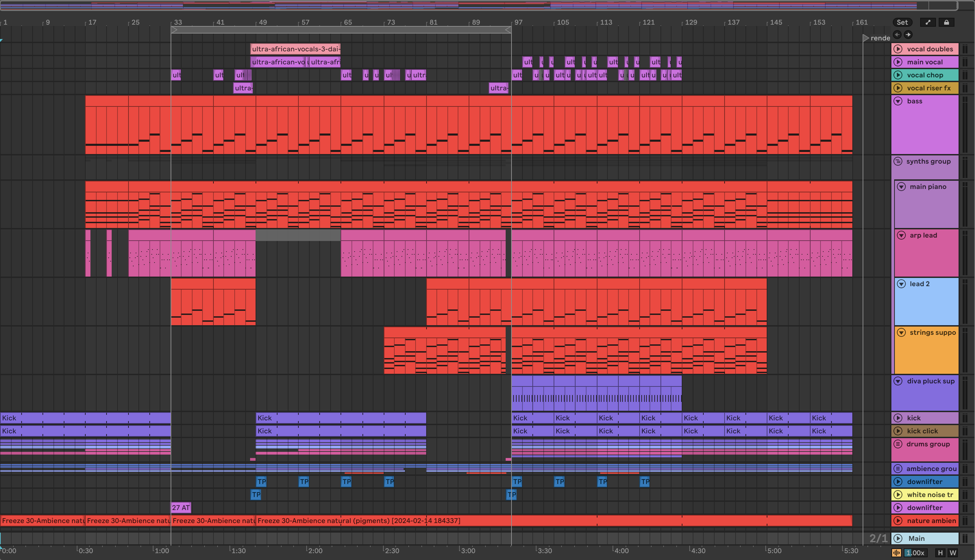Image resolution: width=975 pixels, height=560 pixels.
Task: Adjust the 1.00x zoom slider
Action: (x=915, y=553)
